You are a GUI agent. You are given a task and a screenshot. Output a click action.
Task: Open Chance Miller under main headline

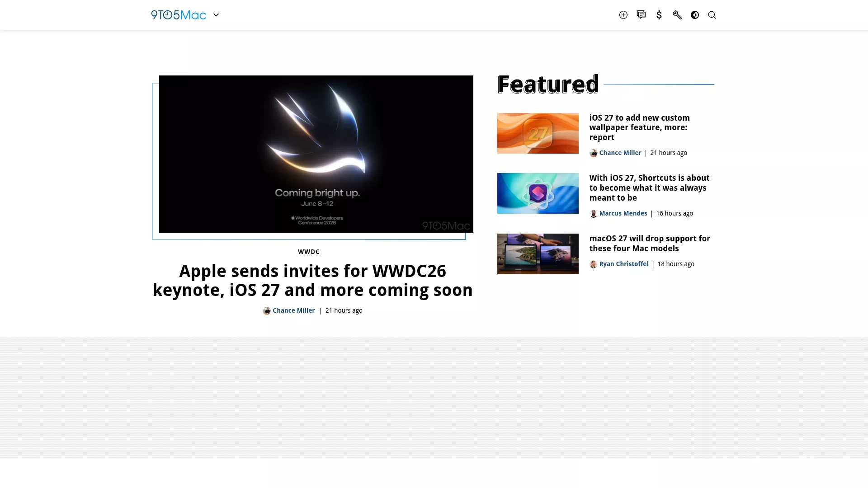pyautogui.click(x=293, y=310)
